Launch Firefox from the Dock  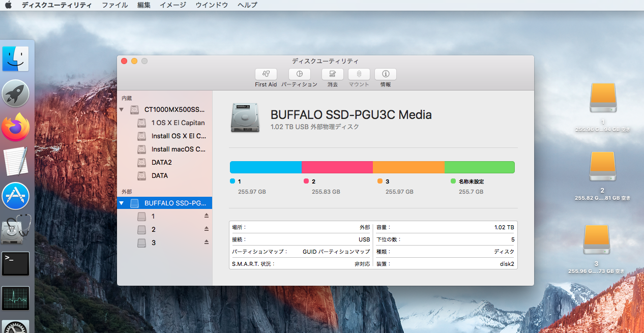pyautogui.click(x=16, y=127)
